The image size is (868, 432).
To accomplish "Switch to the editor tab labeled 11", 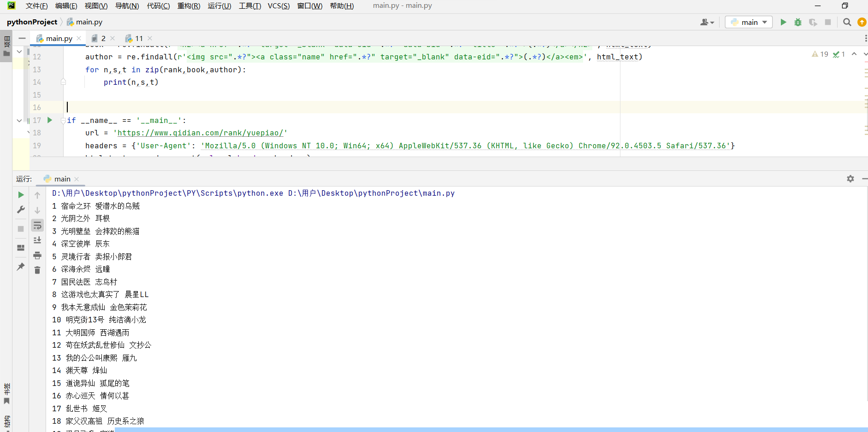I will (x=138, y=38).
